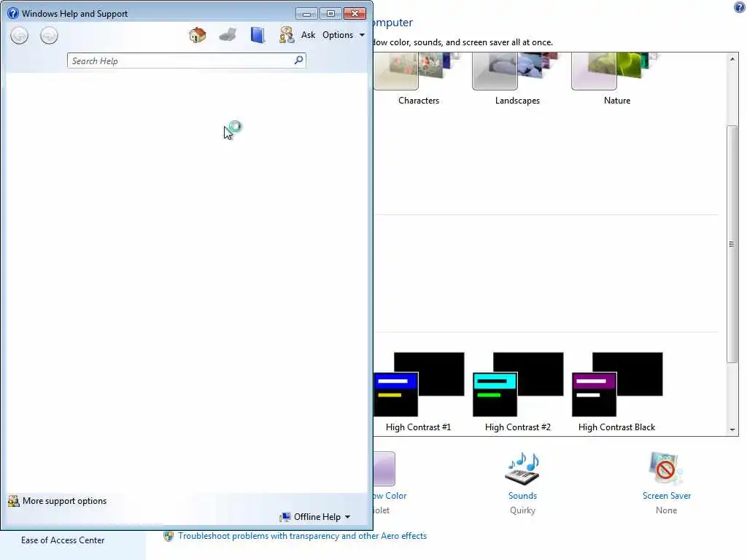Screen dimensions: 747x560
Task: Click theme list scroll up arrow
Action: coord(732,58)
